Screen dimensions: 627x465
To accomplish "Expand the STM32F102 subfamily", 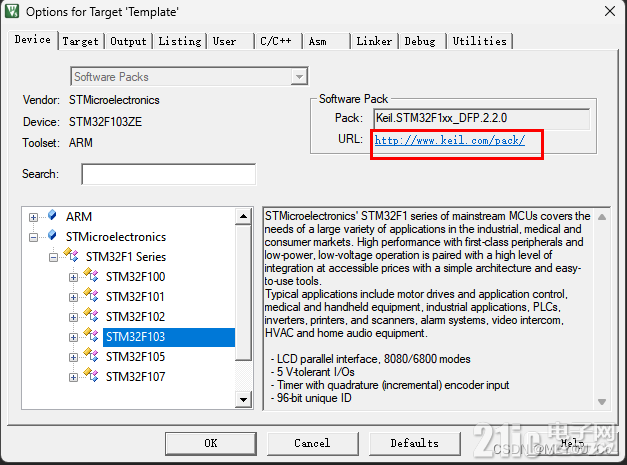I will pos(73,317).
